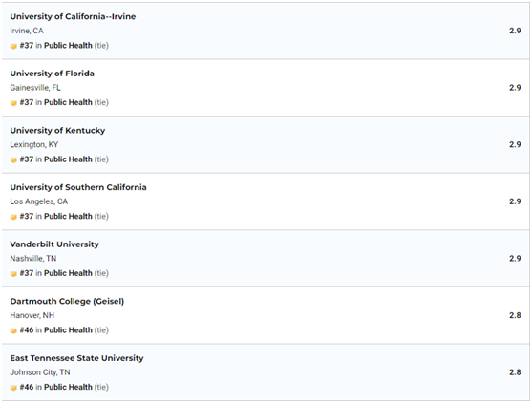Click the #46 Public Health ranking for Dartmouth
The image size is (532, 403).
64,330
